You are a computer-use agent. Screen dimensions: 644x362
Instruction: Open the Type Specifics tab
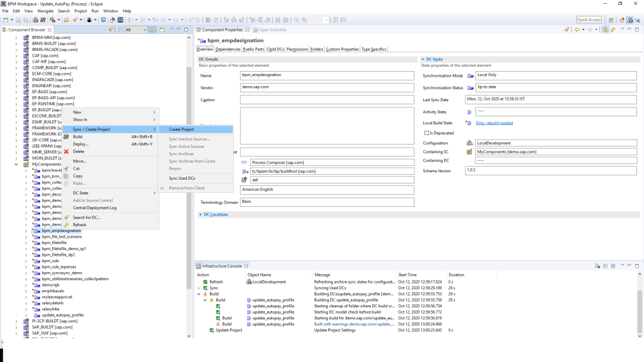point(374,49)
